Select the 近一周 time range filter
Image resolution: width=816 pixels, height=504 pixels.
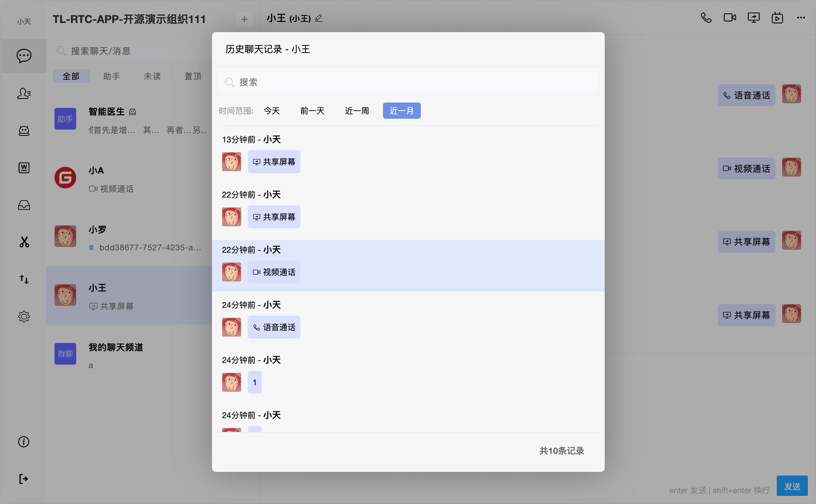coord(357,111)
